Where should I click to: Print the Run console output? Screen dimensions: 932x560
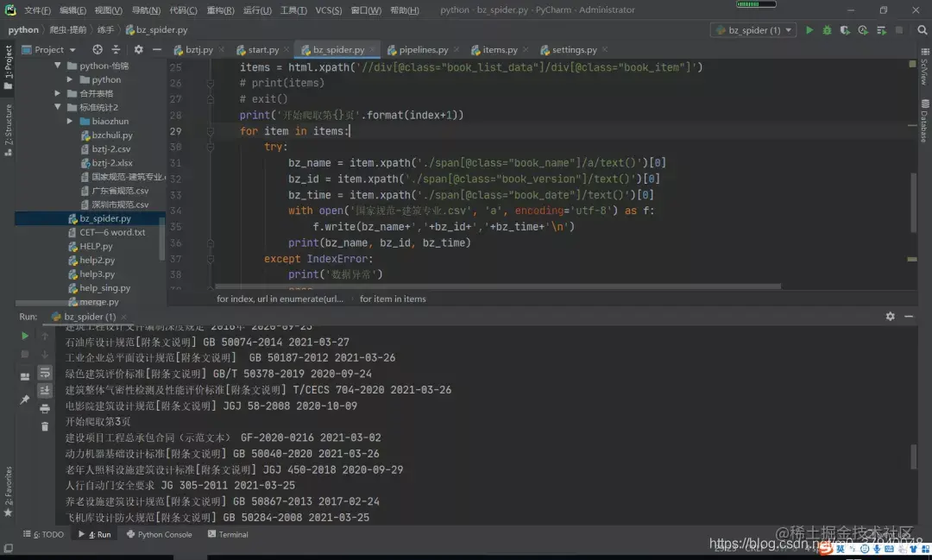pos(45,408)
